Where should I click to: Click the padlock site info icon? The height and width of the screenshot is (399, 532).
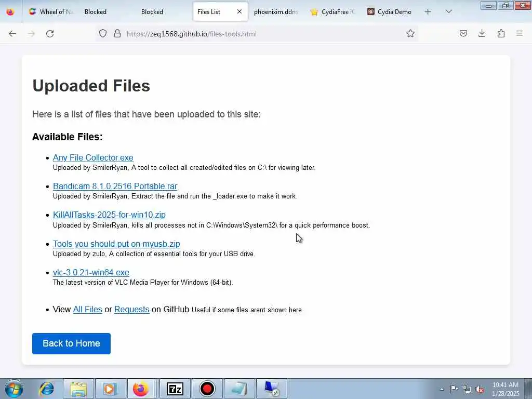pyautogui.click(x=117, y=33)
